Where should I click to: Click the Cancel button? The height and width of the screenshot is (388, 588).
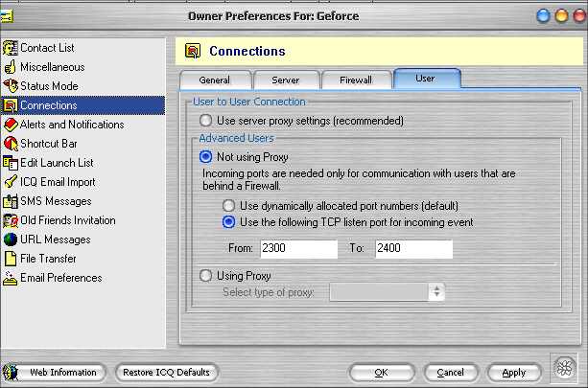[451, 373]
